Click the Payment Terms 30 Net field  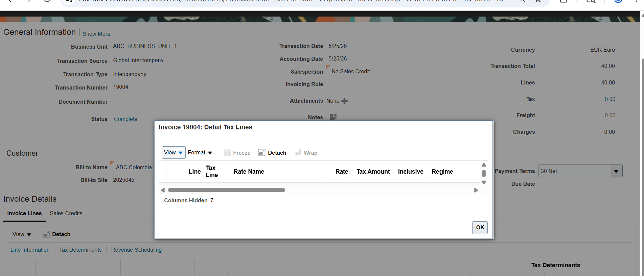[x=574, y=171]
